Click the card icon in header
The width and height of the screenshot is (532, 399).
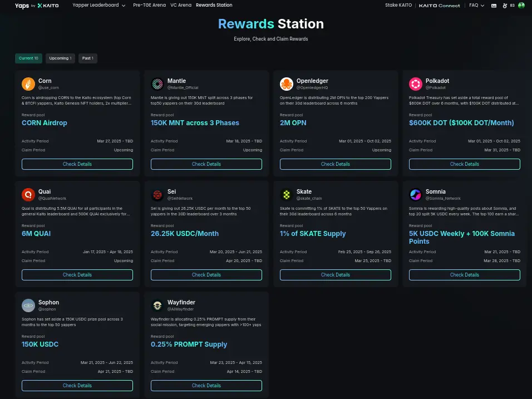494,6
